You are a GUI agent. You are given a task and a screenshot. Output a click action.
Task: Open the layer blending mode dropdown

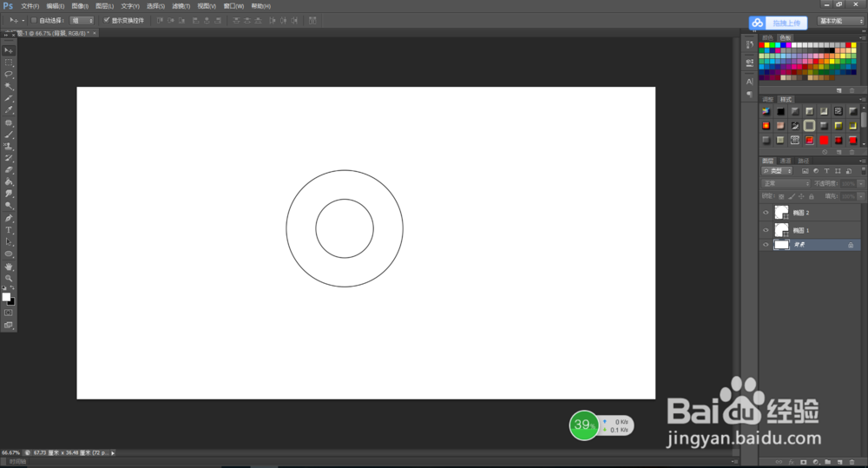point(786,183)
